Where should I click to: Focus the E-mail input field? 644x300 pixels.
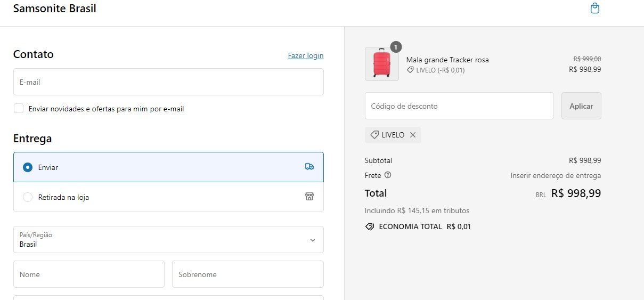(x=168, y=82)
